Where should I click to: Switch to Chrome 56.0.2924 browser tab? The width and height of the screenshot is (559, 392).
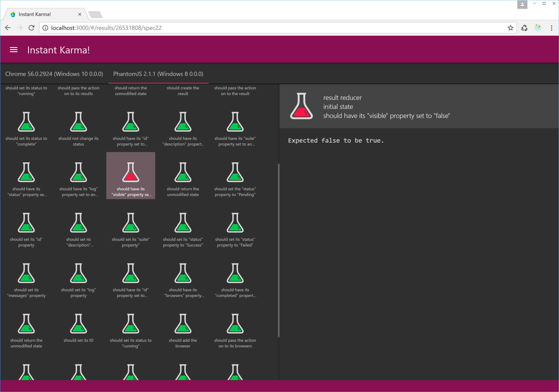click(54, 74)
